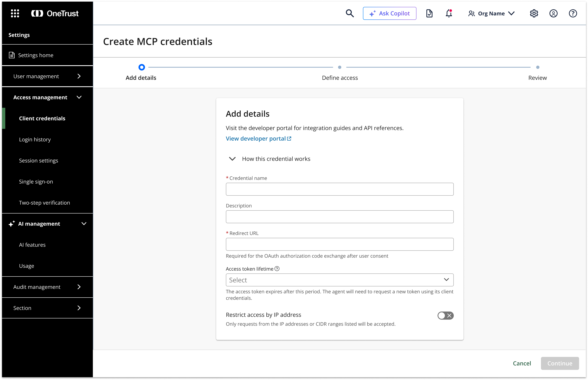This screenshot has width=588, height=380.
Task: Enable Restrict access by IP address
Action: (445, 316)
